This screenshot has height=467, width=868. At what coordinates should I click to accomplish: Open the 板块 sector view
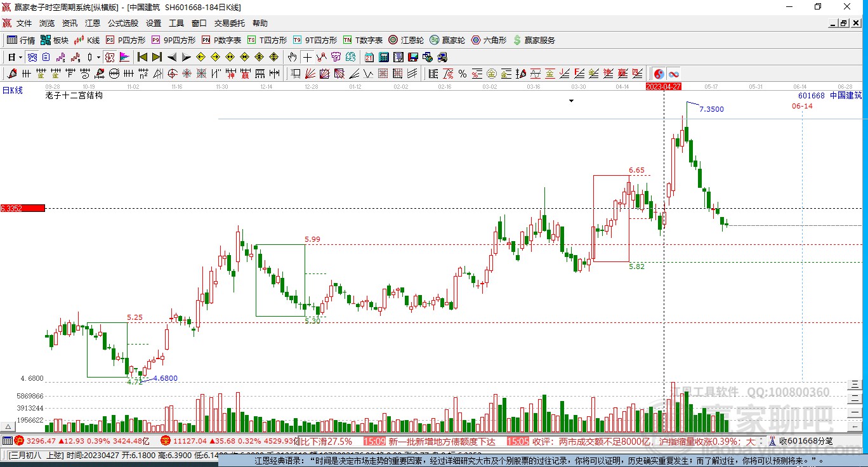point(54,40)
